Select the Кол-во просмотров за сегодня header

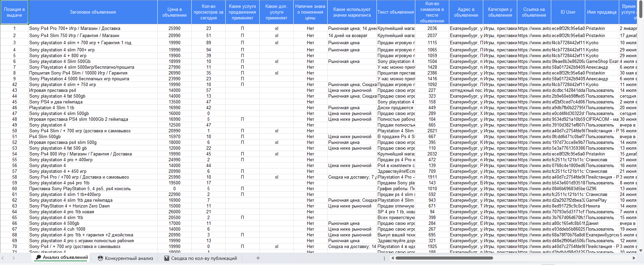pyautogui.click(x=208, y=12)
